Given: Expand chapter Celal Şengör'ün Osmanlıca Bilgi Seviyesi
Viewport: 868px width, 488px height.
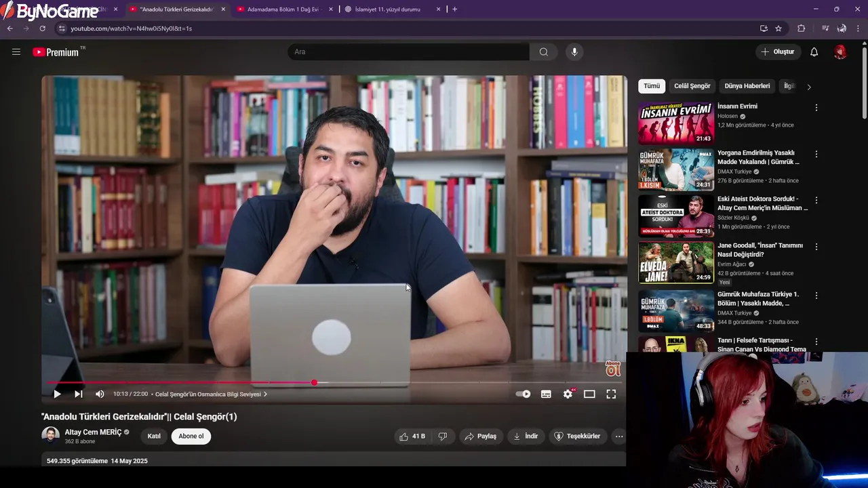Looking at the screenshot, I should pyautogui.click(x=211, y=394).
